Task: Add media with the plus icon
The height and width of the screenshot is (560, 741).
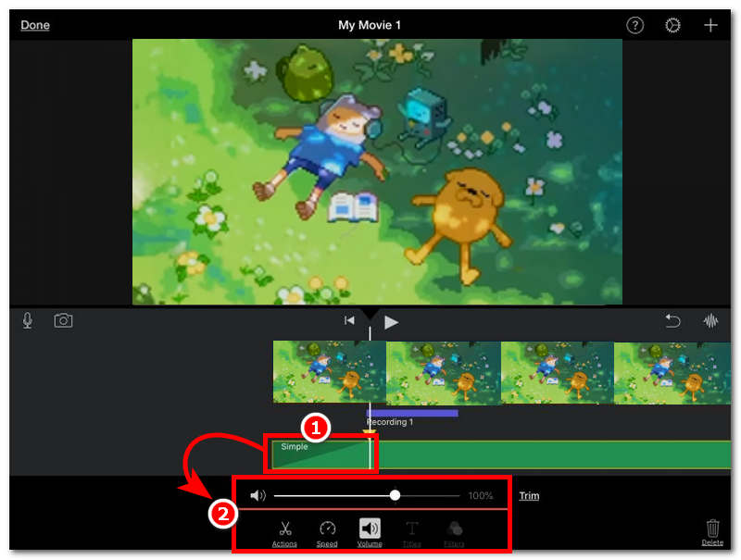Action: pyautogui.click(x=710, y=25)
